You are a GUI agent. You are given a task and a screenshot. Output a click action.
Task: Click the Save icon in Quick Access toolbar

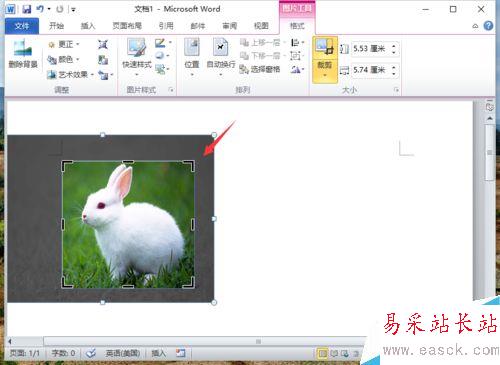click(x=27, y=9)
